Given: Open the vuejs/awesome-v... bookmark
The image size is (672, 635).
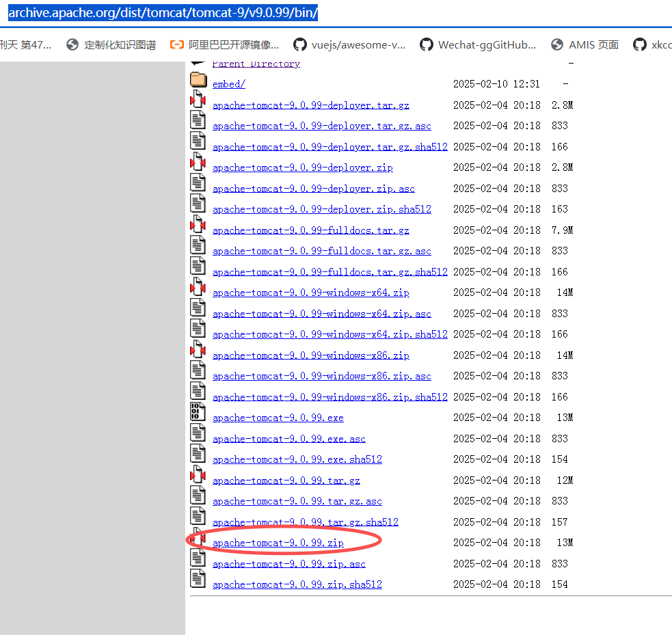Looking at the screenshot, I should [349, 44].
